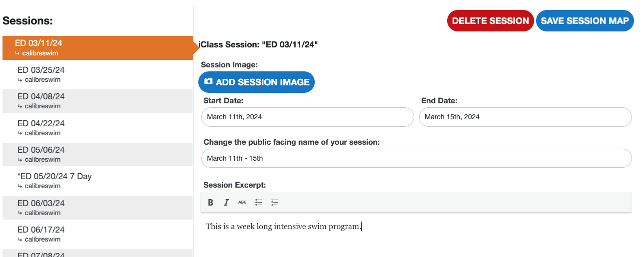644x257 pixels.
Task: Select session ED 04/08/24
Action: point(97,101)
